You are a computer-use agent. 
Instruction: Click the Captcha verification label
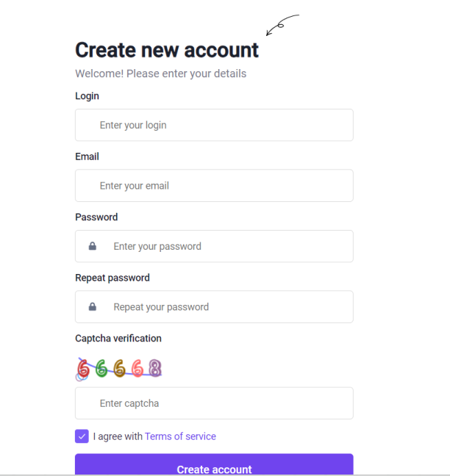[x=118, y=338]
